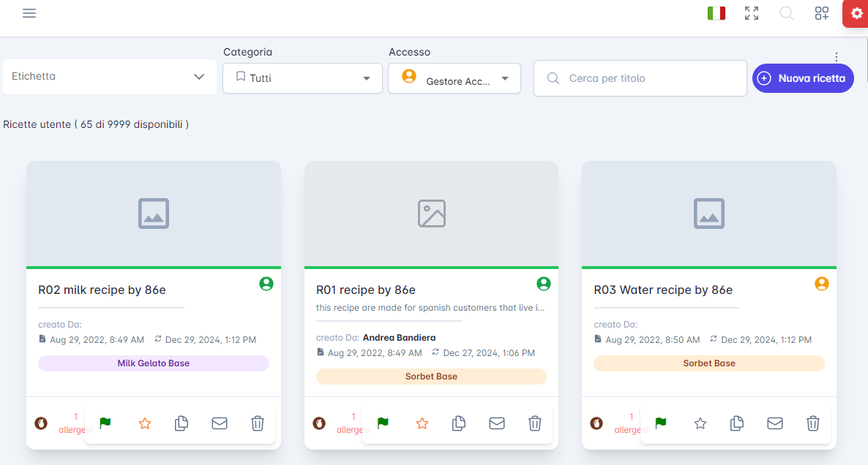This screenshot has height=465, width=868.
Task: Unfavorite the R01 recipe star
Action: (422, 423)
